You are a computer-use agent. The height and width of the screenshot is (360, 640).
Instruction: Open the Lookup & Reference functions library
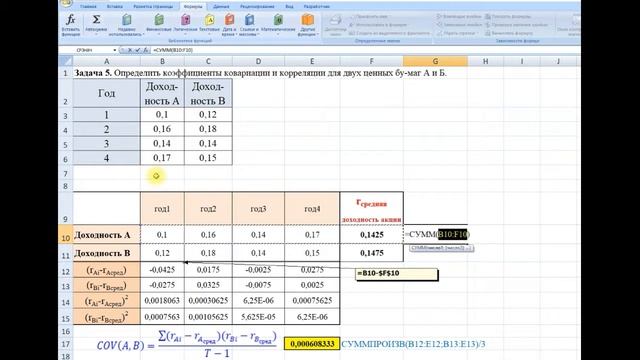pos(249,24)
